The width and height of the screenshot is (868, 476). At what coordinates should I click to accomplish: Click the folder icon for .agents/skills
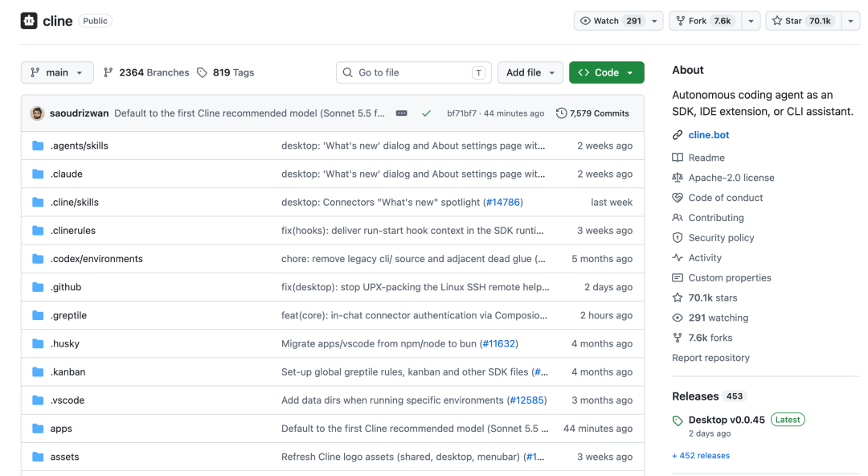coord(38,146)
